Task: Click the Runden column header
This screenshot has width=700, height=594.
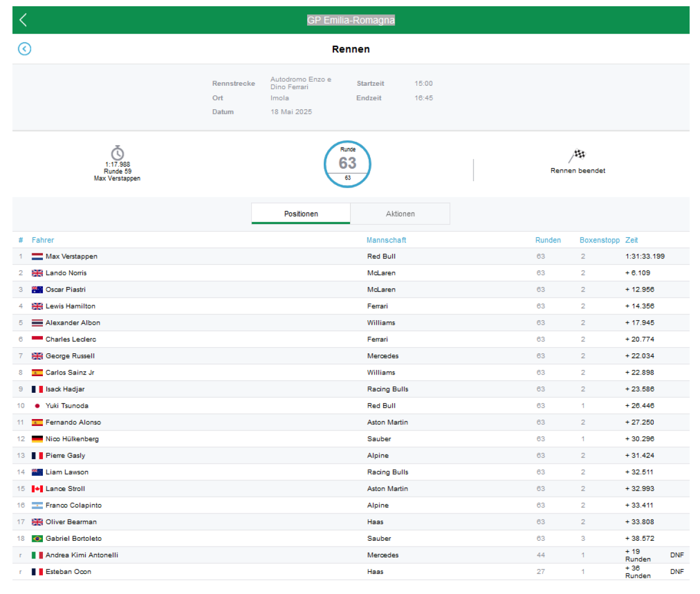Action: point(548,240)
